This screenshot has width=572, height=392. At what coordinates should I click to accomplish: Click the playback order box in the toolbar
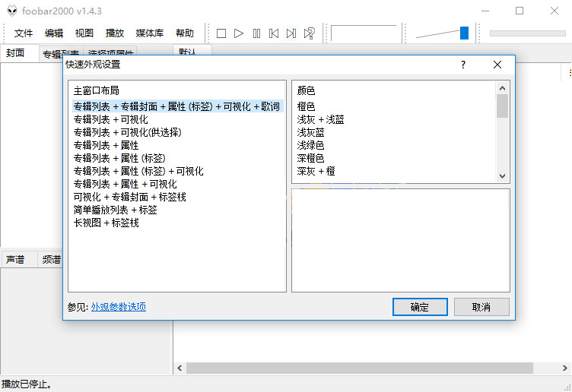pos(364,33)
